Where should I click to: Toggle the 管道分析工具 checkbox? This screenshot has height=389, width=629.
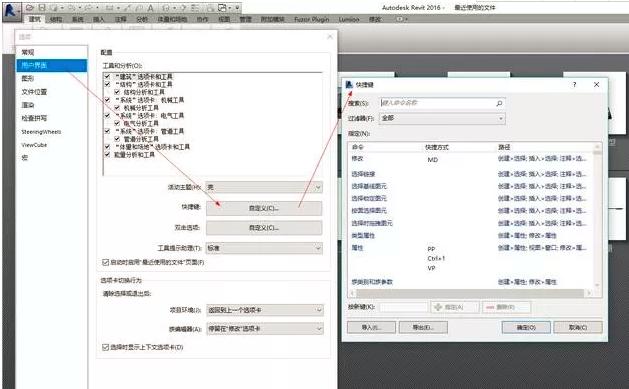pos(117,139)
